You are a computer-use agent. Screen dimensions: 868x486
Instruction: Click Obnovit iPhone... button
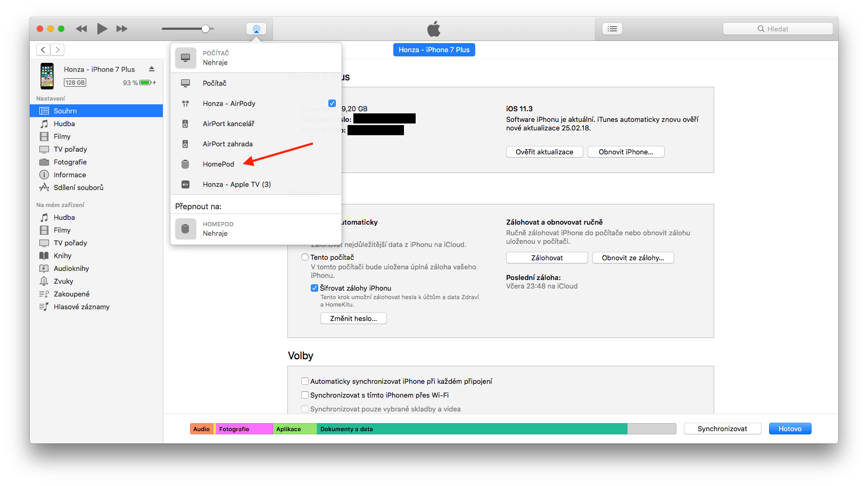[x=626, y=152]
